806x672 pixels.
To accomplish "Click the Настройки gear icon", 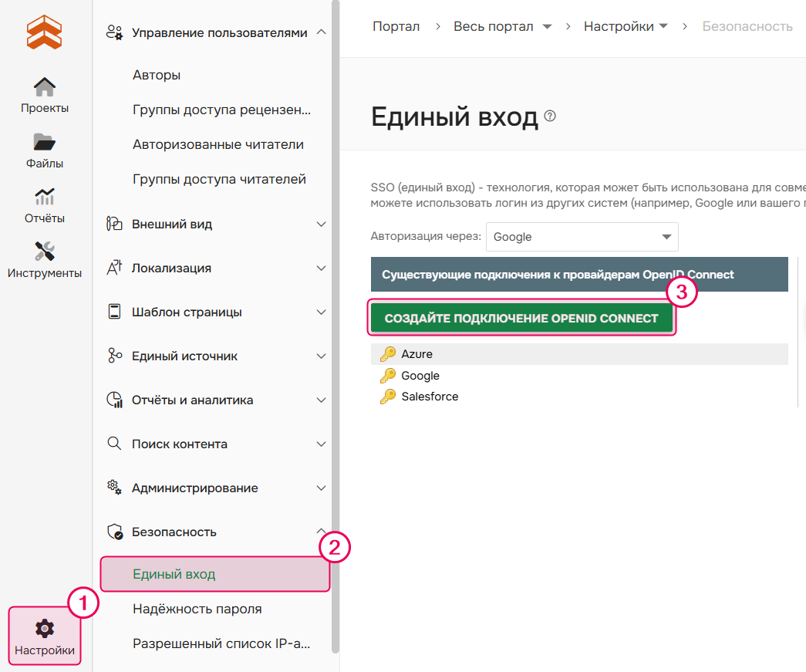I will (x=44, y=626).
